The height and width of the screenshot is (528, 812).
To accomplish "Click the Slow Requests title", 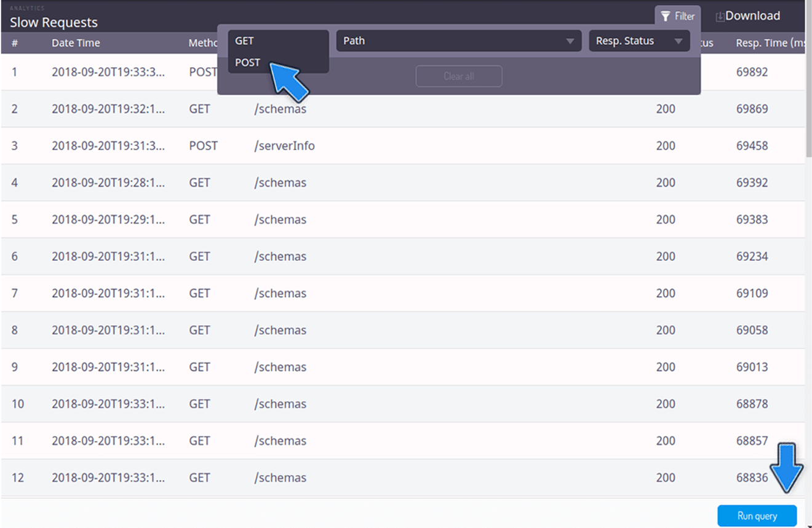I will click(54, 22).
